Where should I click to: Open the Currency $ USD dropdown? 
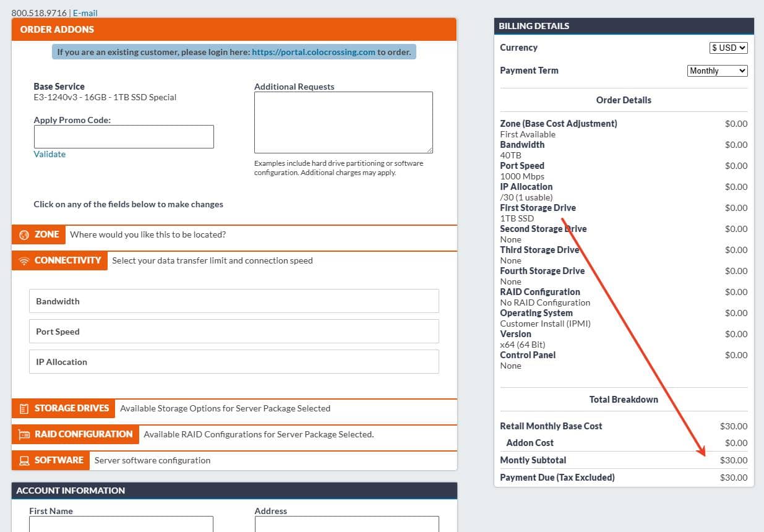pos(728,48)
